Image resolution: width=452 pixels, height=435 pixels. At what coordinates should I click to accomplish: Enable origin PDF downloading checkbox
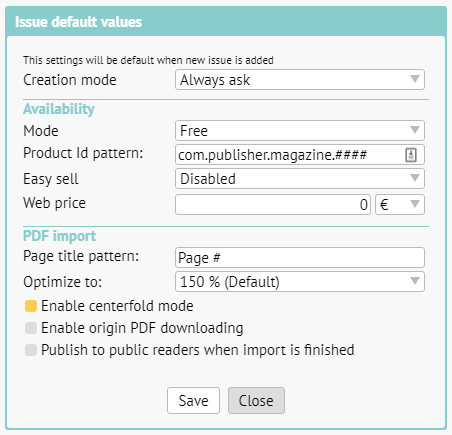pyautogui.click(x=31, y=328)
